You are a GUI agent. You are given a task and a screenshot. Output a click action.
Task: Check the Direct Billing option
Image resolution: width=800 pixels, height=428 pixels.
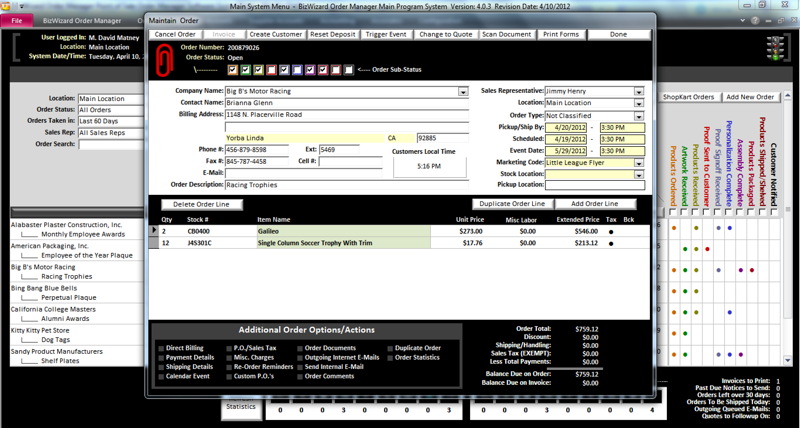point(161,348)
